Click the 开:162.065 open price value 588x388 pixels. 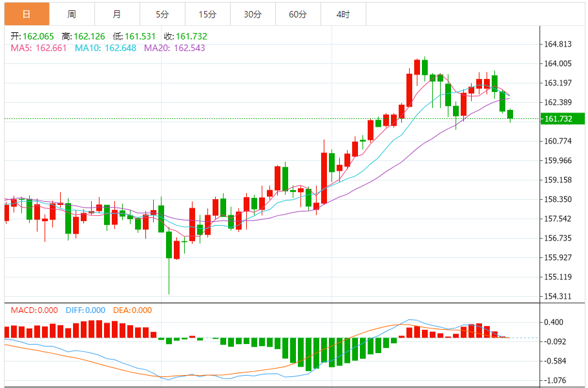coord(32,36)
